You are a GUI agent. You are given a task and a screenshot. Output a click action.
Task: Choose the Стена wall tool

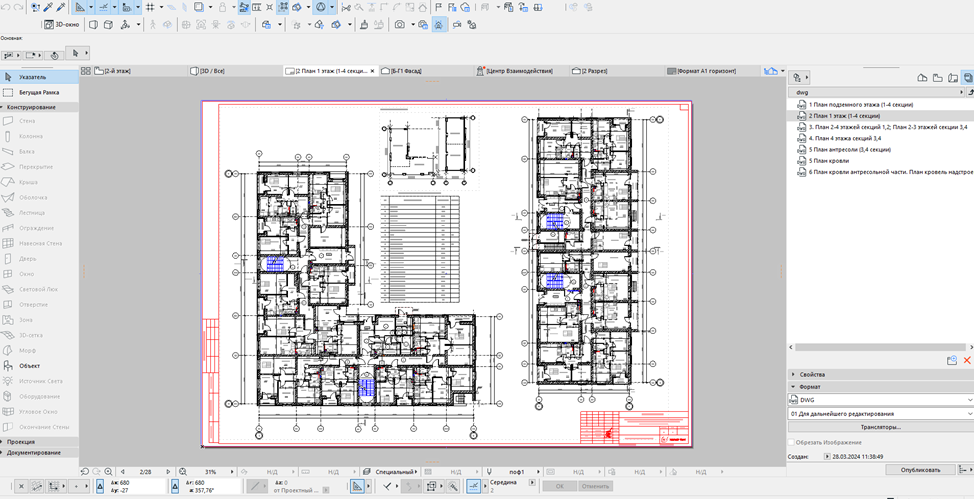point(39,121)
